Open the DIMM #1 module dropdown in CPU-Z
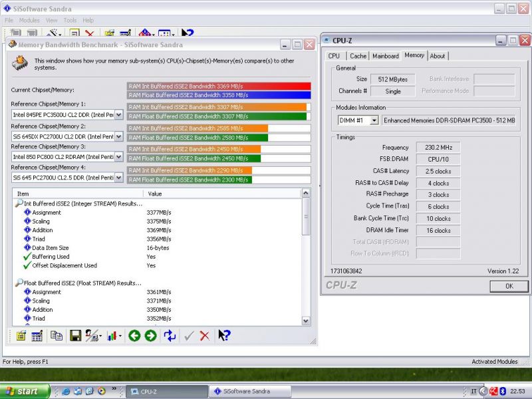The image size is (532, 399). [x=374, y=120]
